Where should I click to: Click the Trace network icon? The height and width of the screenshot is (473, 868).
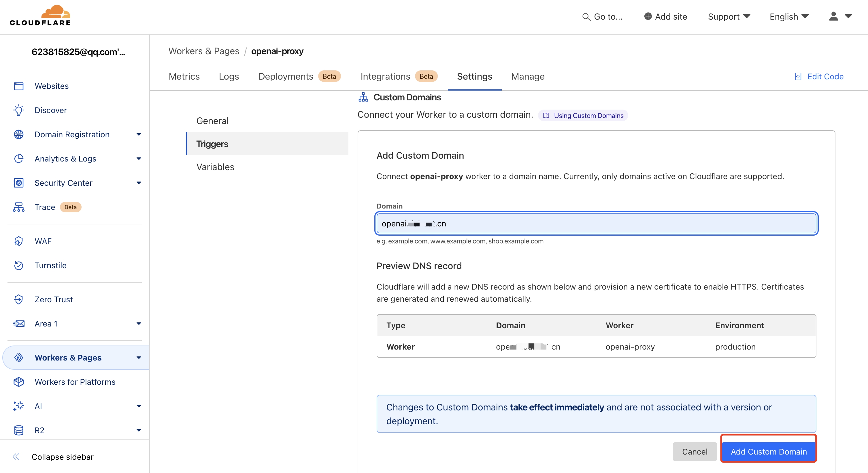click(x=18, y=207)
